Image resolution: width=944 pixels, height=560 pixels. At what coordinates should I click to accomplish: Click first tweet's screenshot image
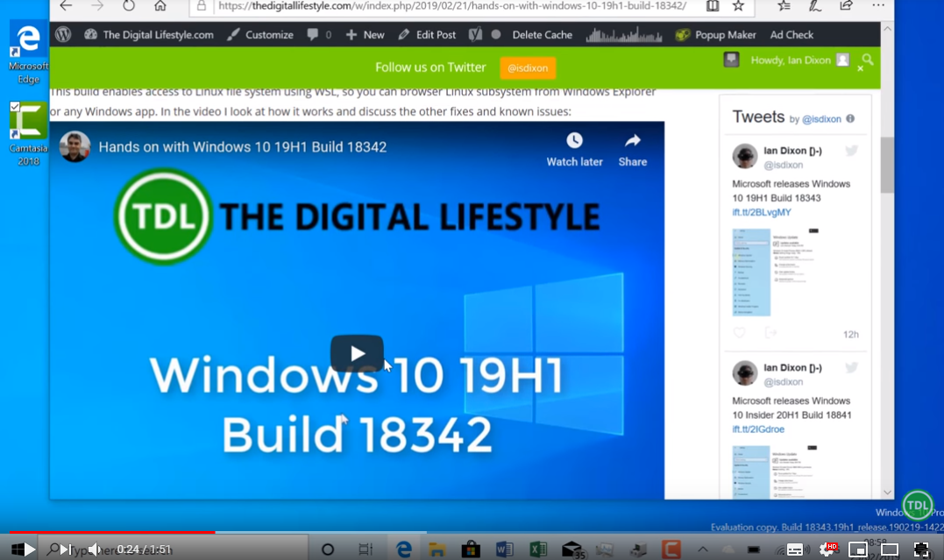[776, 273]
